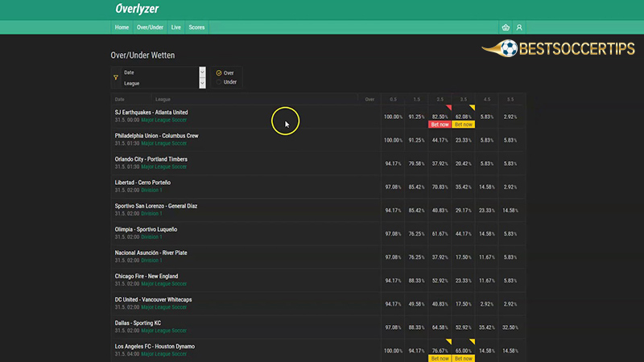Click 52.92% in Chicago Fire row
The image size is (644, 362).
click(x=440, y=281)
